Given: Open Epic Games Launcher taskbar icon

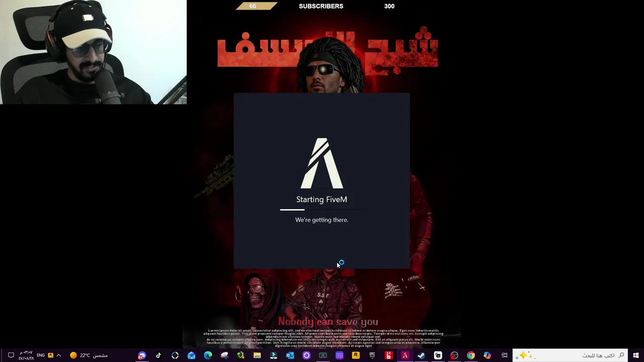Looking at the screenshot, I should 372,355.
